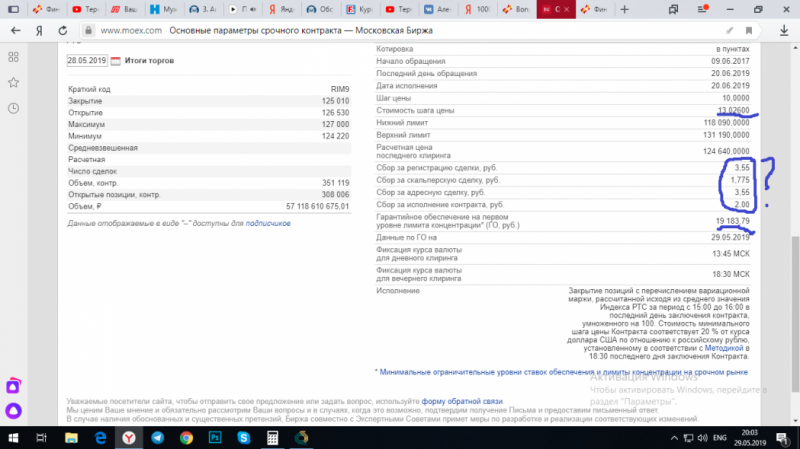
Task: Switch to the 'Обс' tab
Action: point(320,9)
